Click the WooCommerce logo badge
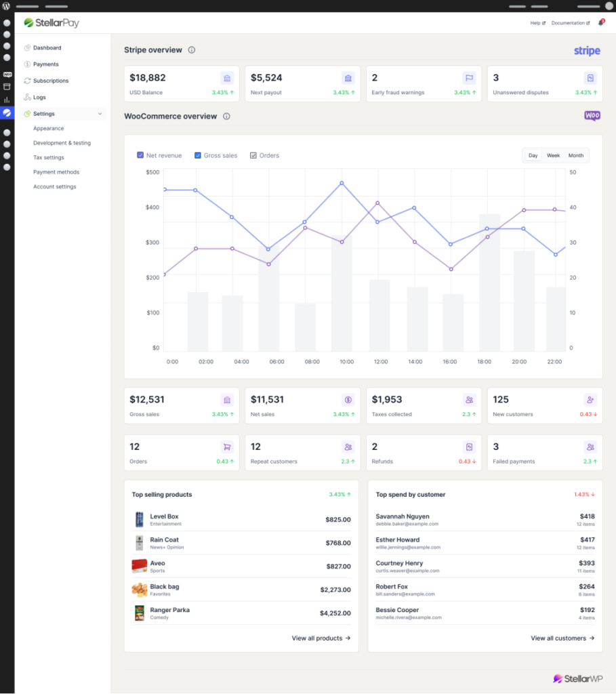 pos(592,116)
